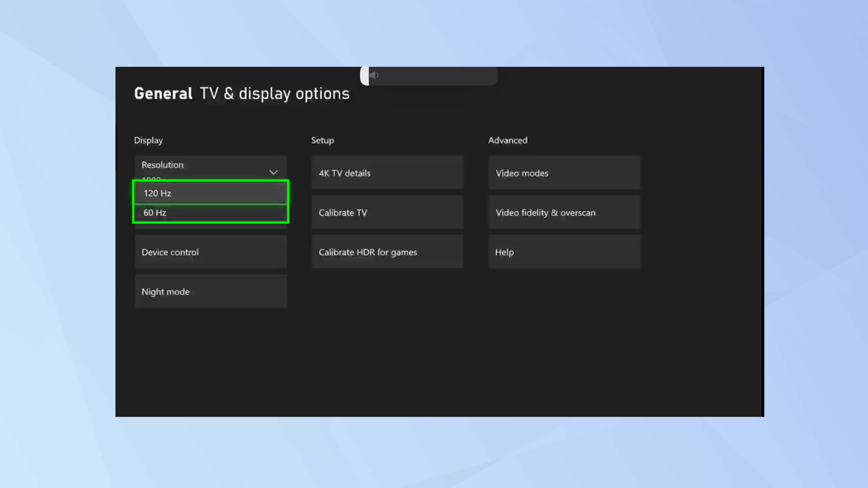Open Device control settings
The image size is (868, 488).
point(210,252)
